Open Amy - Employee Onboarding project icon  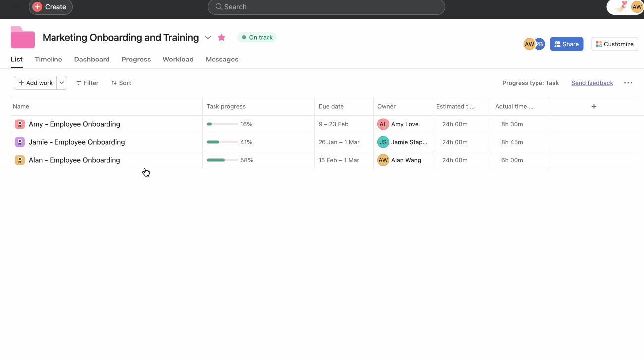(x=20, y=124)
